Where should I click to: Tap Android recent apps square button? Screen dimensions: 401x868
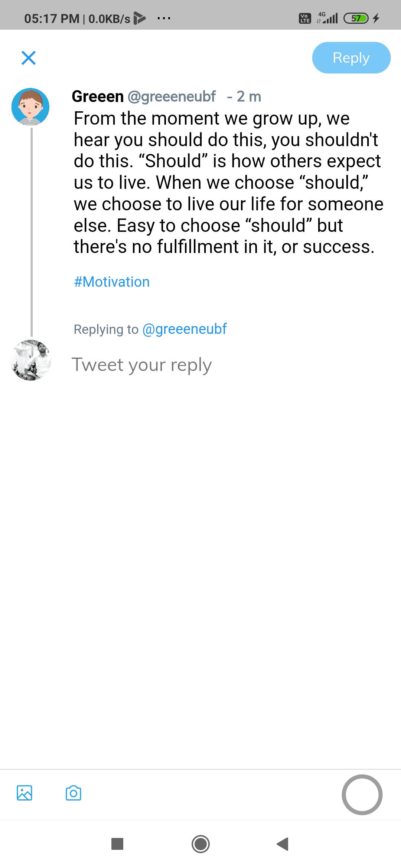(117, 844)
